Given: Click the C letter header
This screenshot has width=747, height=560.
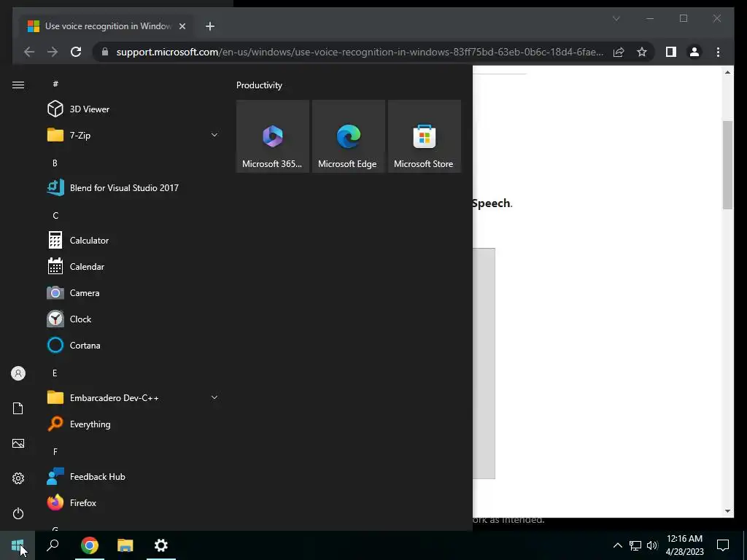Looking at the screenshot, I should 55,216.
